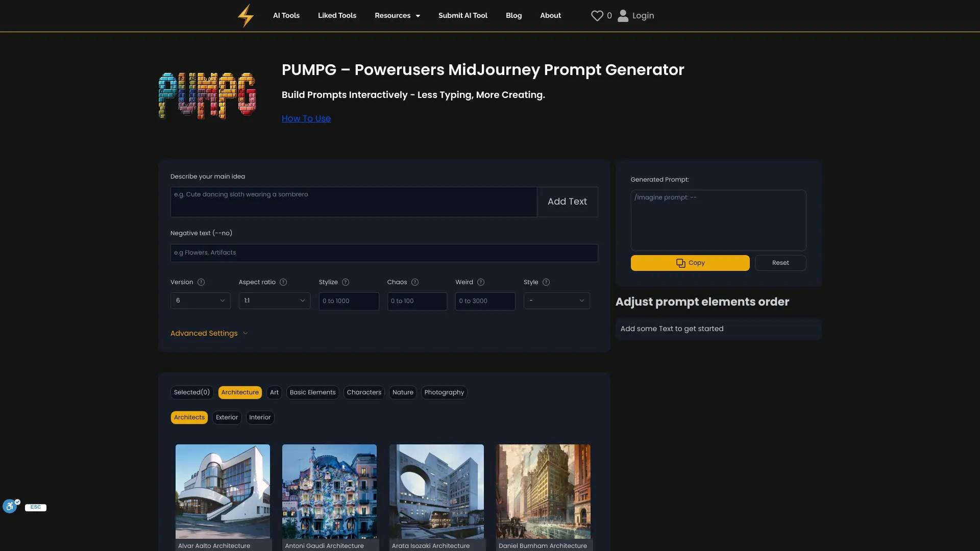Click the Chaos help icon

pyautogui.click(x=415, y=282)
